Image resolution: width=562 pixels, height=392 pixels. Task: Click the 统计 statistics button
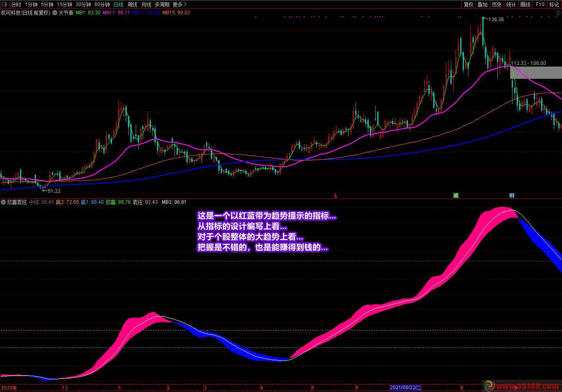pos(511,4)
